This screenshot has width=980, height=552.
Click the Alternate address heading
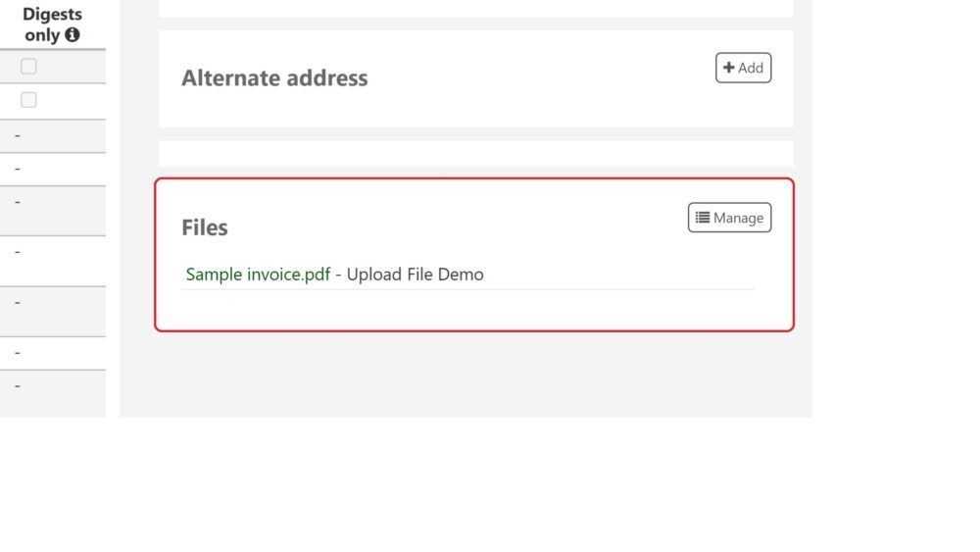(x=274, y=78)
